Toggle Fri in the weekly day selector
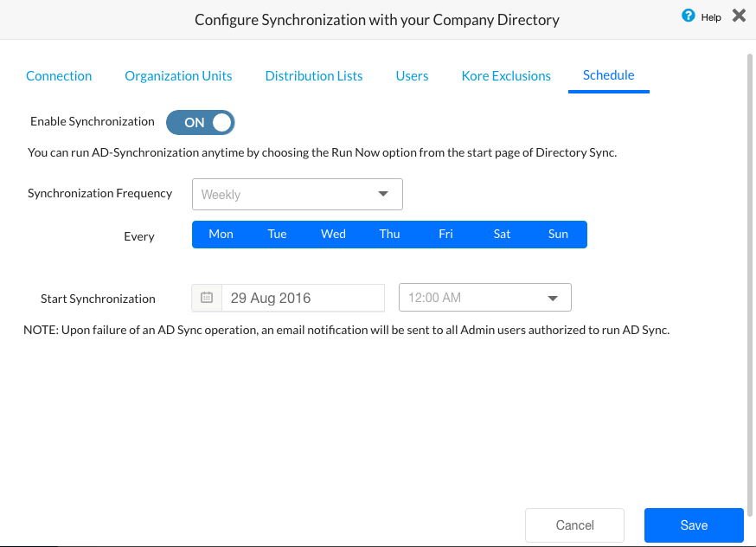Image resolution: width=756 pixels, height=547 pixels. coord(445,235)
